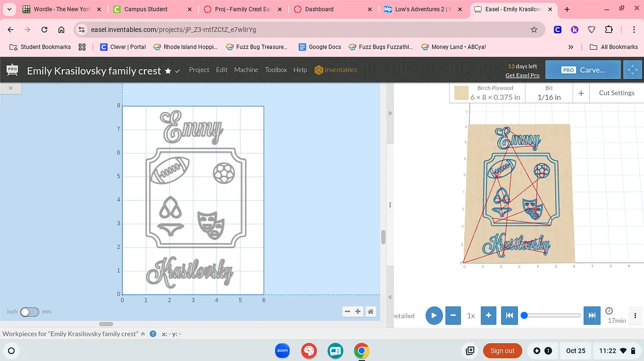The image size is (644, 361).
Task: Click the simulation progress slider handle
Action: coord(524,315)
